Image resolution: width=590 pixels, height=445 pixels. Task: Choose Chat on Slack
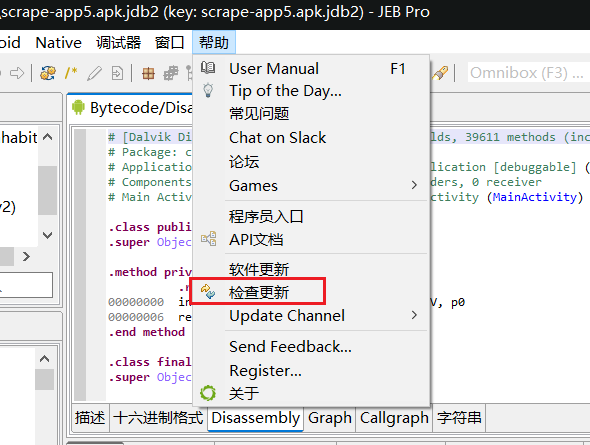pos(310,138)
